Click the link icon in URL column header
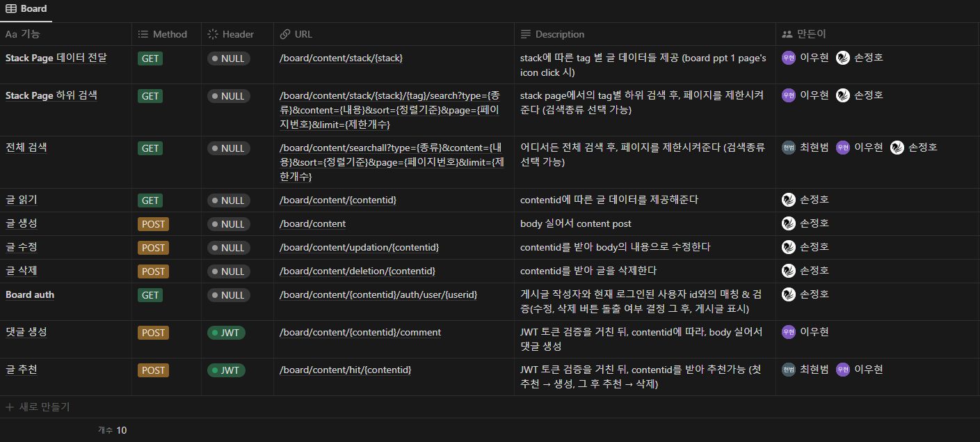 click(284, 34)
